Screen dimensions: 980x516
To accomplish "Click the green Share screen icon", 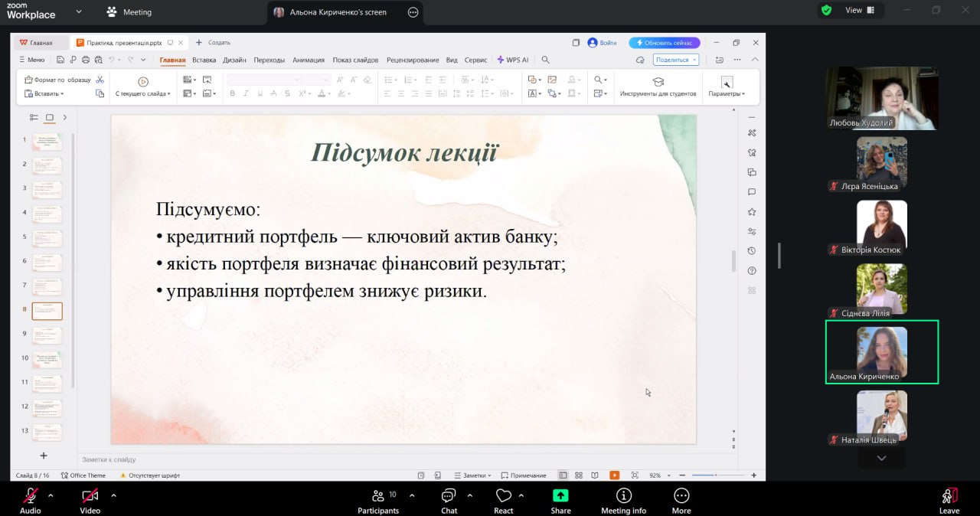I will pos(560,496).
